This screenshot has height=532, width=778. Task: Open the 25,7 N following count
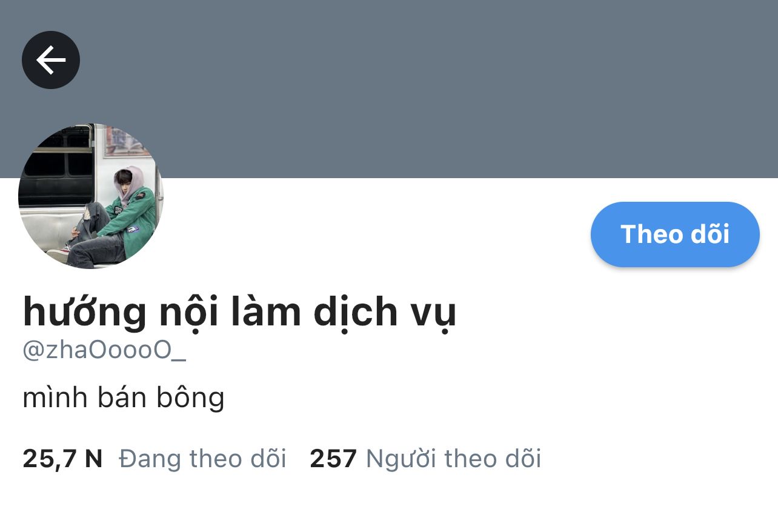coord(62,459)
